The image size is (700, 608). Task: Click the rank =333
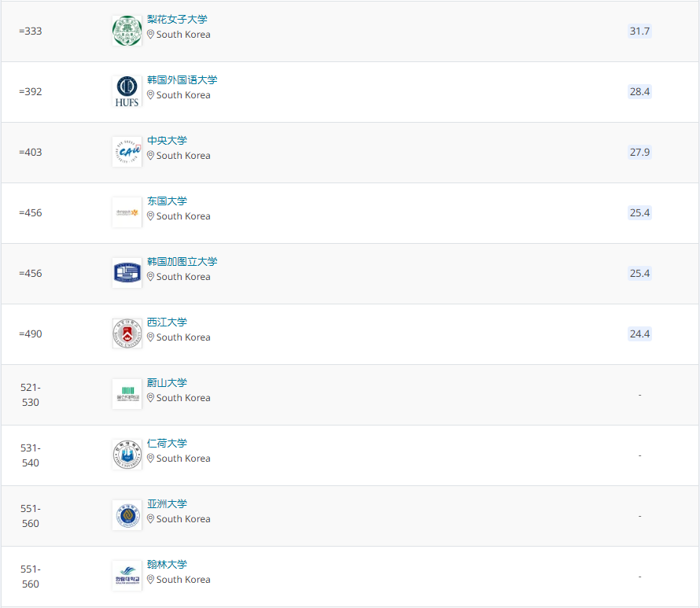coord(31,31)
